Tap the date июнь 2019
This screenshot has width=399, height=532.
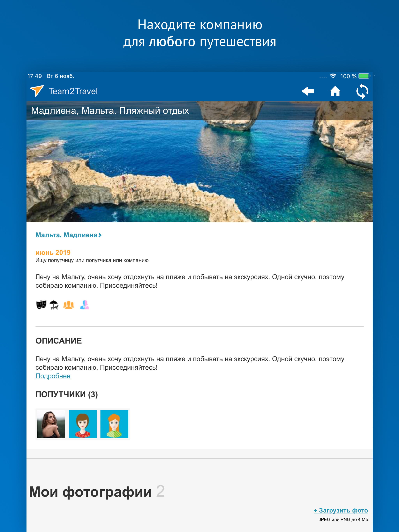click(53, 252)
